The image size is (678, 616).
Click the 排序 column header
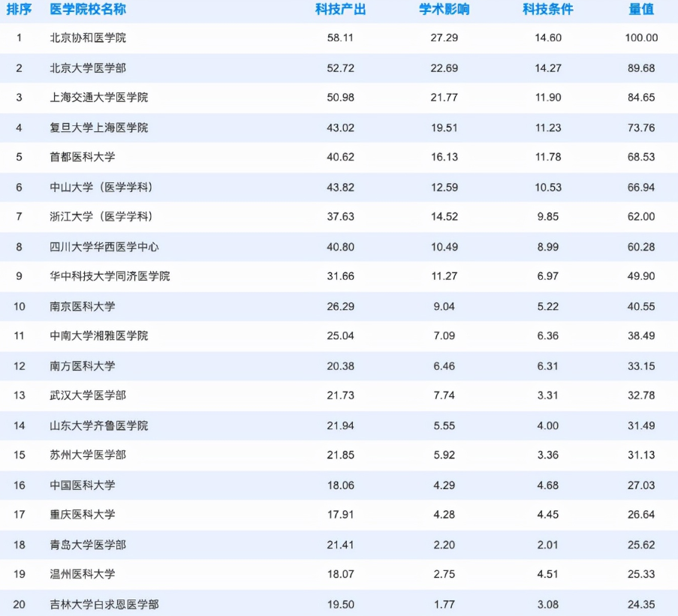[20, 9]
